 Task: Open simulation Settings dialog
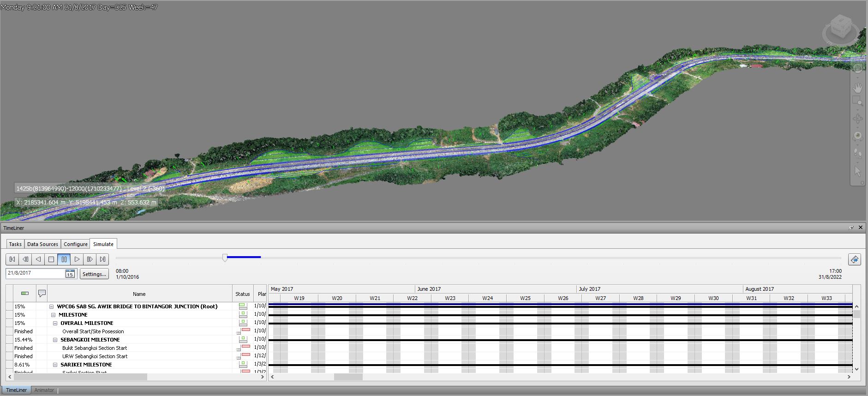click(x=94, y=274)
